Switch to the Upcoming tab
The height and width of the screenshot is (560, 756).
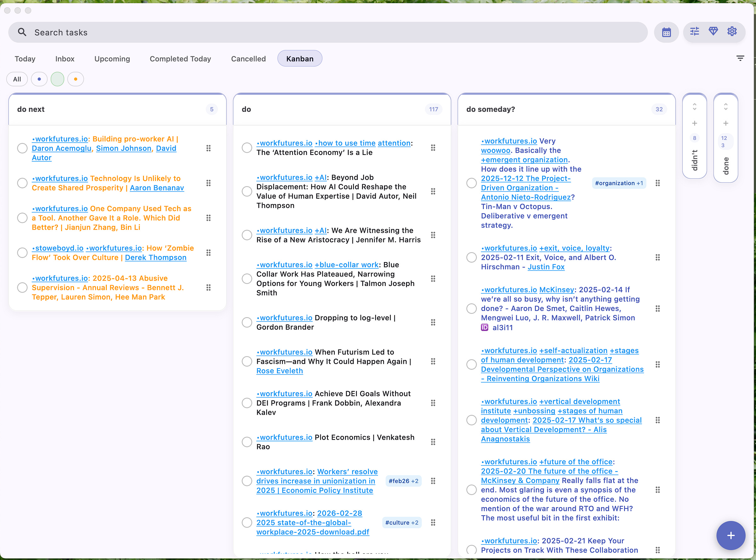click(x=112, y=59)
